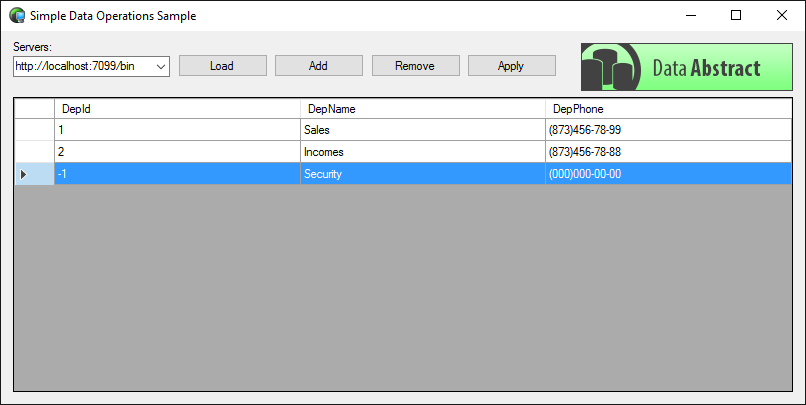Click the Remove button
This screenshot has height=405, width=806.
(x=415, y=66)
